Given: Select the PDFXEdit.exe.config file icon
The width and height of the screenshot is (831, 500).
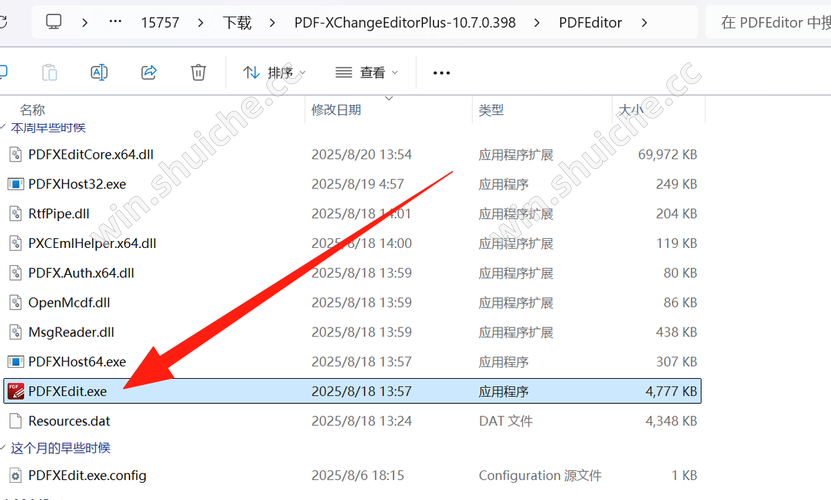Looking at the screenshot, I should pyautogui.click(x=16, y=476).
